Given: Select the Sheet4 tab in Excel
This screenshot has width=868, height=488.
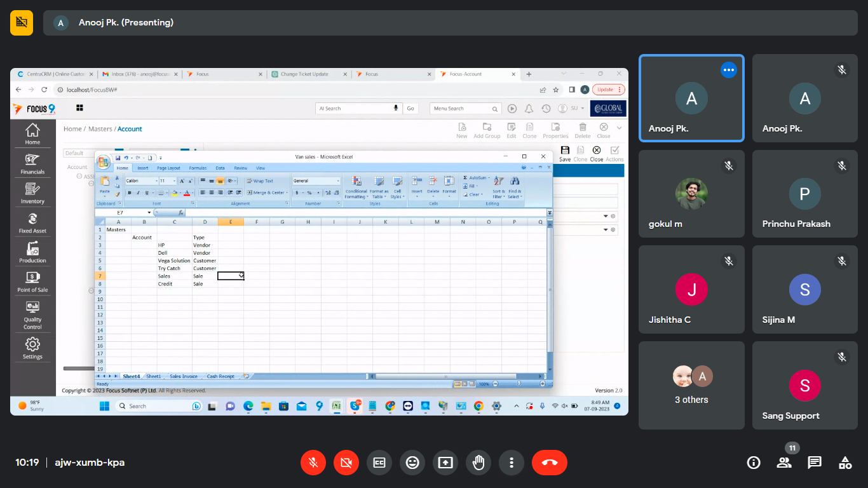Looking at the screenshot, I should pyautogui.click(x=132, y=376).
